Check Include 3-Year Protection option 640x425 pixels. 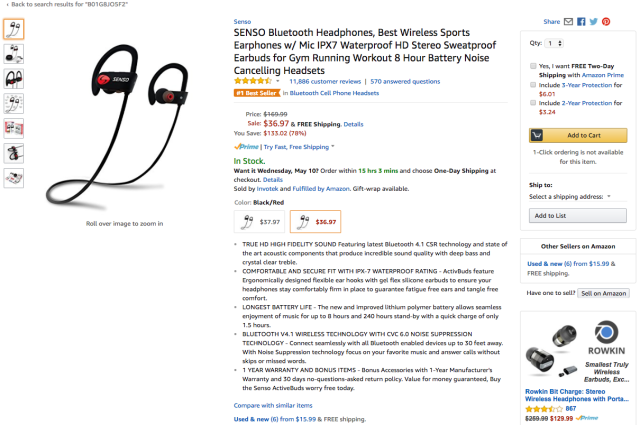click(x=531, y=86)
